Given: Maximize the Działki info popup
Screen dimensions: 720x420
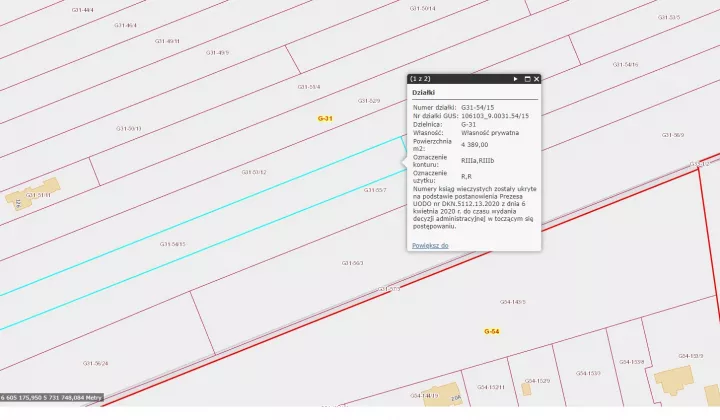Looking at the screenshot, I should point(527,79).
